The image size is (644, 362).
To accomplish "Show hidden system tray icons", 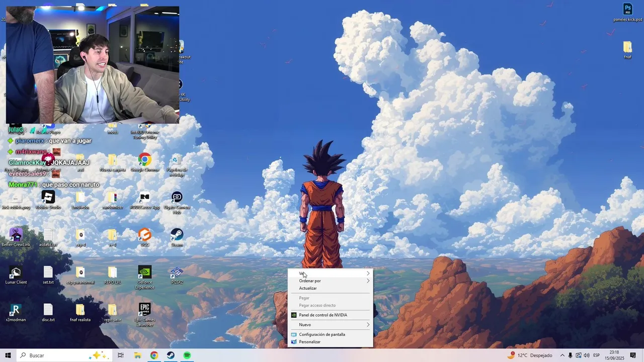I will pos(562,355).
